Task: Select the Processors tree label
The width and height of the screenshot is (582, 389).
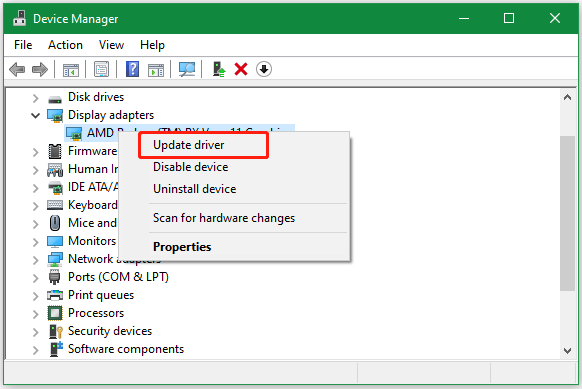Action: [x=96, y=313]
